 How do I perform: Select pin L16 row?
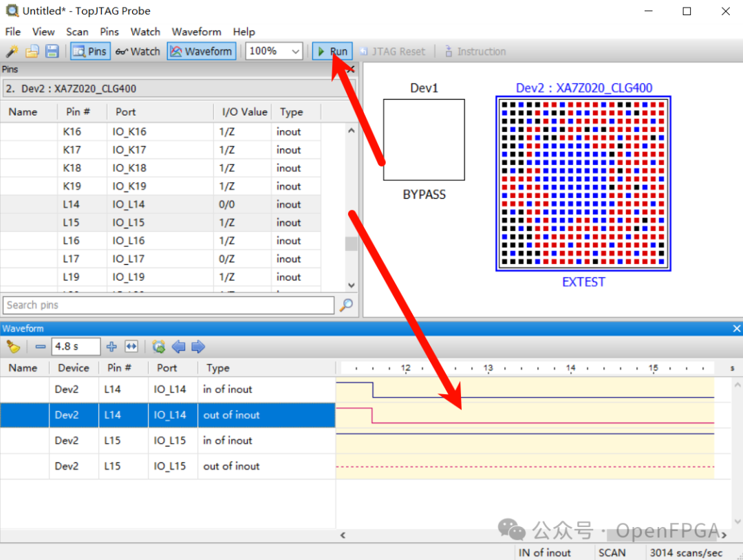tap(160, 241)
